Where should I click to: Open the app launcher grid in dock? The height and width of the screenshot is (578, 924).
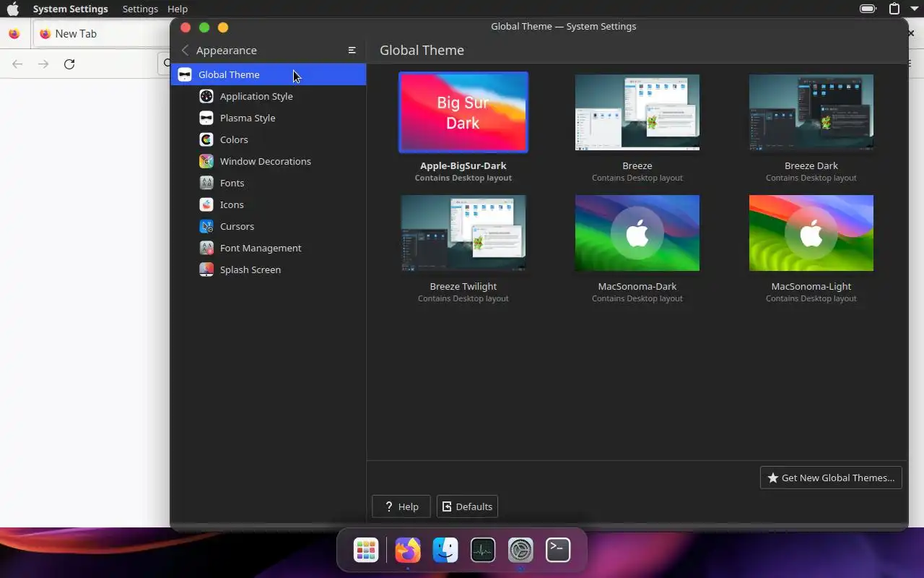(x=366, y=551)
